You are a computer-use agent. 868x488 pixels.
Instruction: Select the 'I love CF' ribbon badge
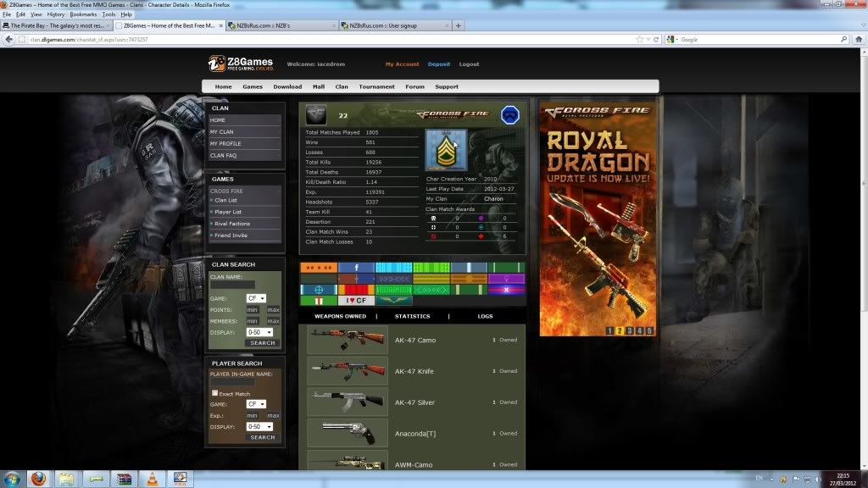[x=356, y=300]
